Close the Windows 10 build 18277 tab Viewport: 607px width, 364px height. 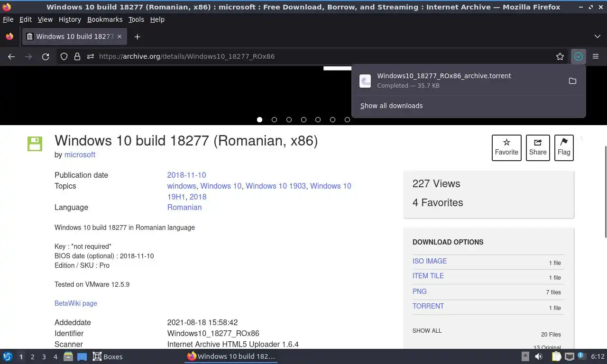click(x=120, y=36)
